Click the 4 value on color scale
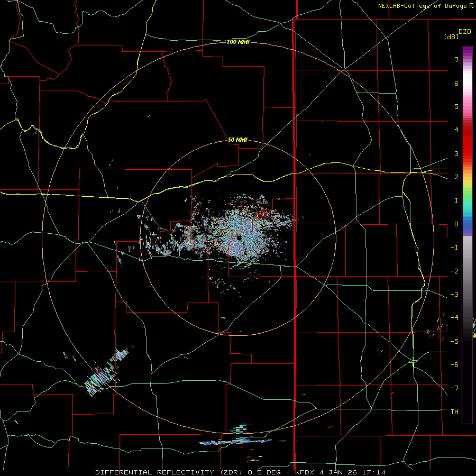This screenshot has width=476, height=476. [x=456, y=130]
